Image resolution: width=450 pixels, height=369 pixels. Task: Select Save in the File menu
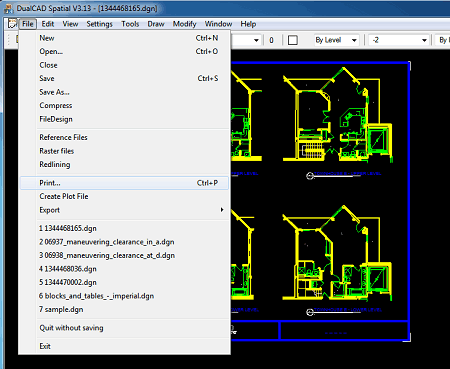coord(124,78)
